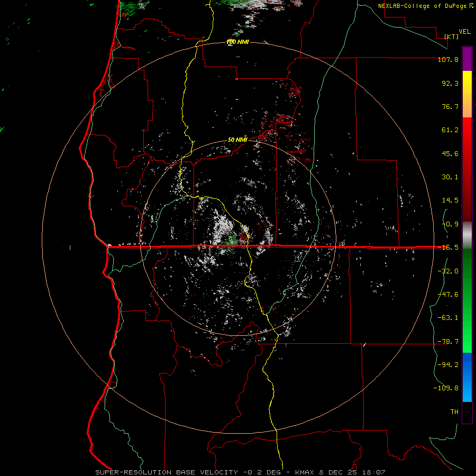Select the 14.5 scale value
The height and width of the screenshot is (476, 476).
450,200
